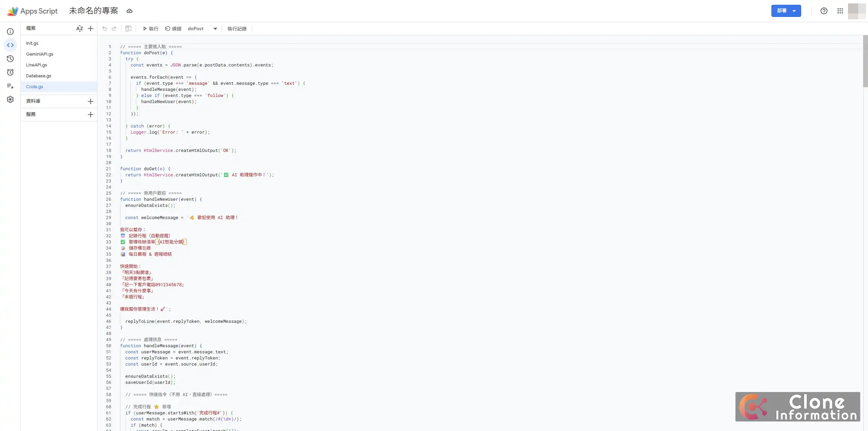Run the doPost function with 執行
868x431 pixels.
tap(150, 28)
